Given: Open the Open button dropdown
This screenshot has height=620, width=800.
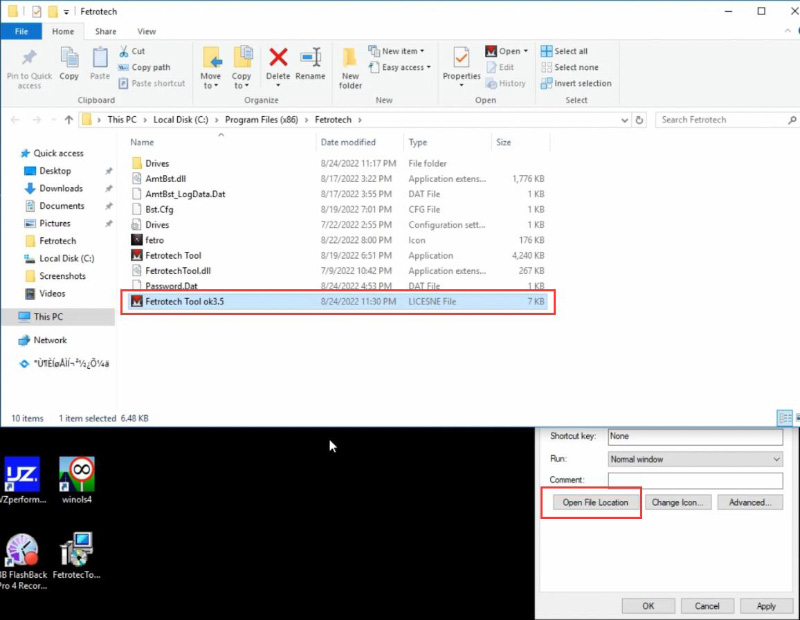Looking at the screenshot, I should pos(526,51).
